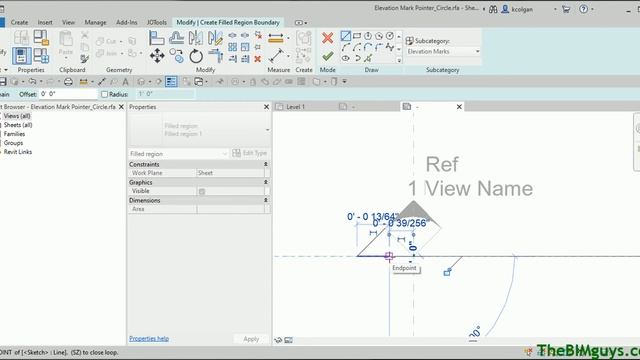Image resolution: width=640 pixels, height=360 pixels.
Task: Toggle the Visible checkbox in Properties
Action: 202,191
